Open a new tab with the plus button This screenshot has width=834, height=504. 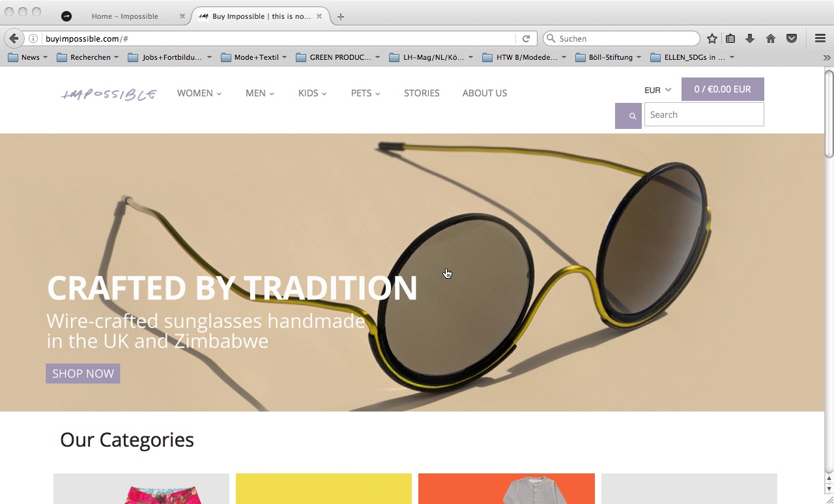[341, 16]
